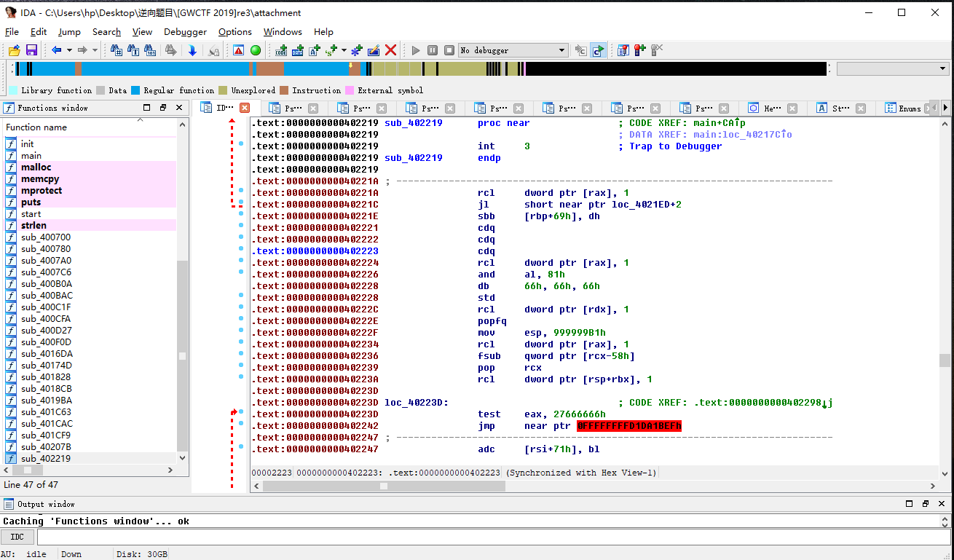
Task: Close the IDA View tab
Action: pos(245,108)
